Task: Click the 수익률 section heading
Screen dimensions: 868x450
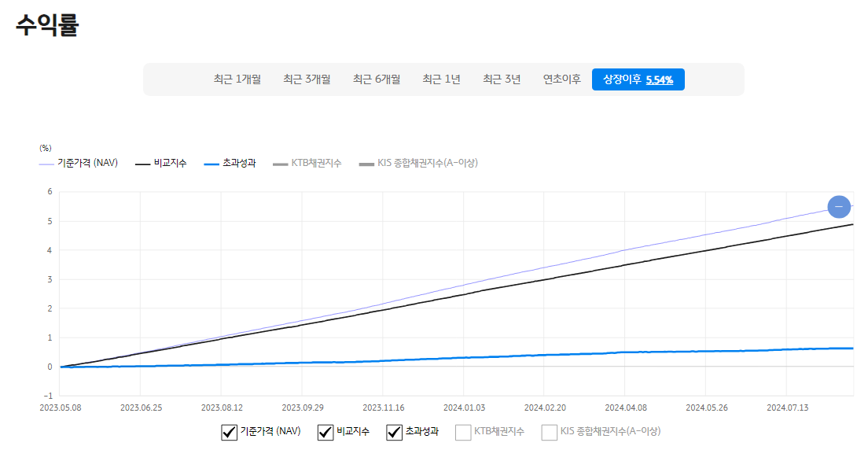Action: (x=47, y=24)
